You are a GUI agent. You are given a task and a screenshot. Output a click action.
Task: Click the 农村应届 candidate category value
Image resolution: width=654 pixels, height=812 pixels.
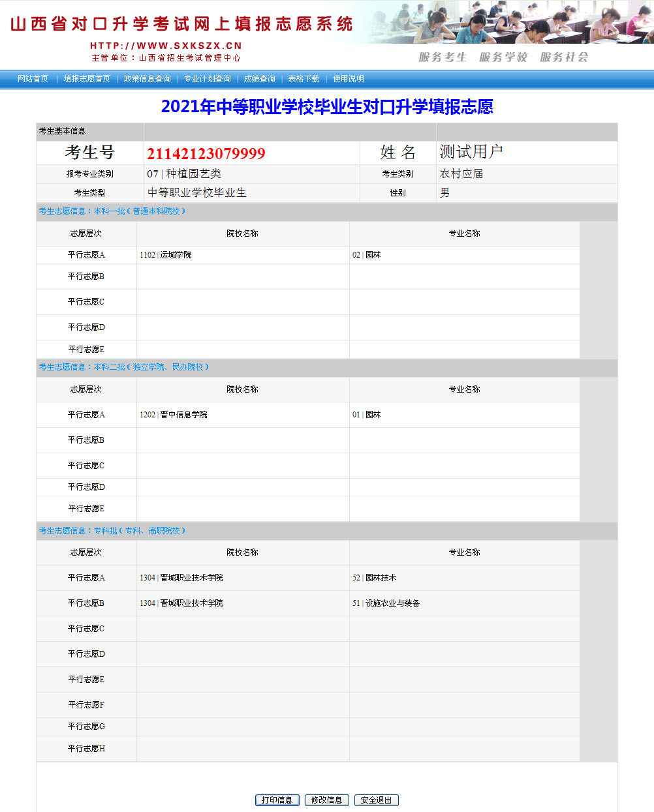pyautogui.click(x=461, y=173)
